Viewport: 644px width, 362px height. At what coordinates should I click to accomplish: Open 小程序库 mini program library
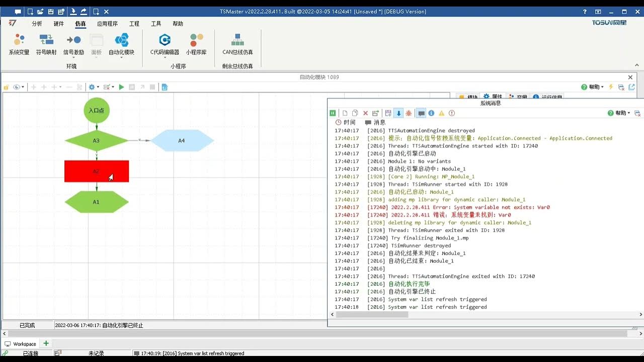point(196,44)
